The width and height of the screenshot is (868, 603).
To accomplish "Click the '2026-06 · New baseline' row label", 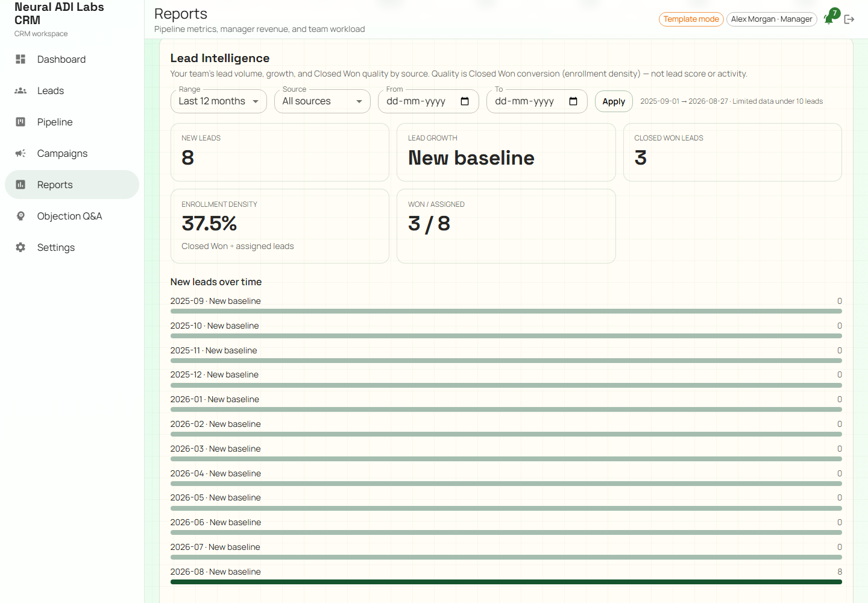I will tap(216, 522).
